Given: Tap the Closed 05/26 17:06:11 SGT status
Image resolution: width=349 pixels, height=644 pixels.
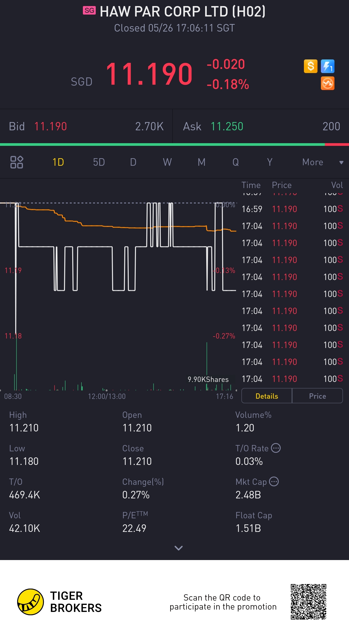Looking at the screenshot, I should coord(174,28).
